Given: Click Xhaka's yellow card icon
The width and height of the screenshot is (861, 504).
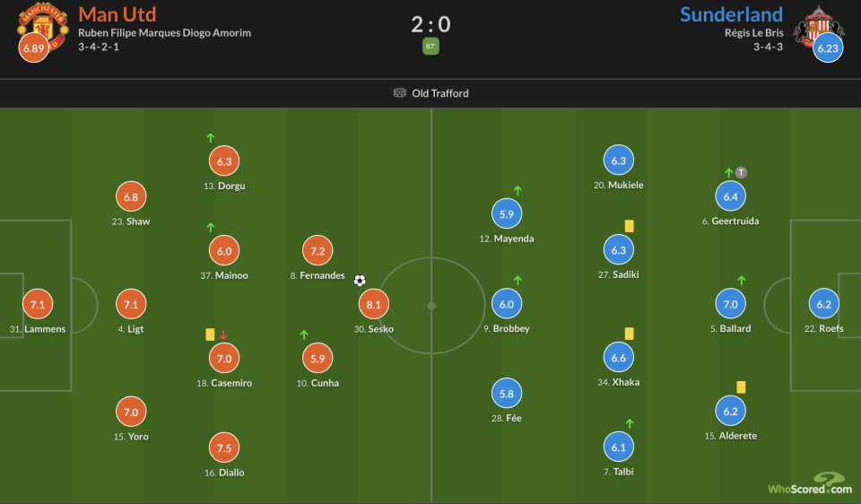Looking at the screenshot, I should [x=629, y=334].
